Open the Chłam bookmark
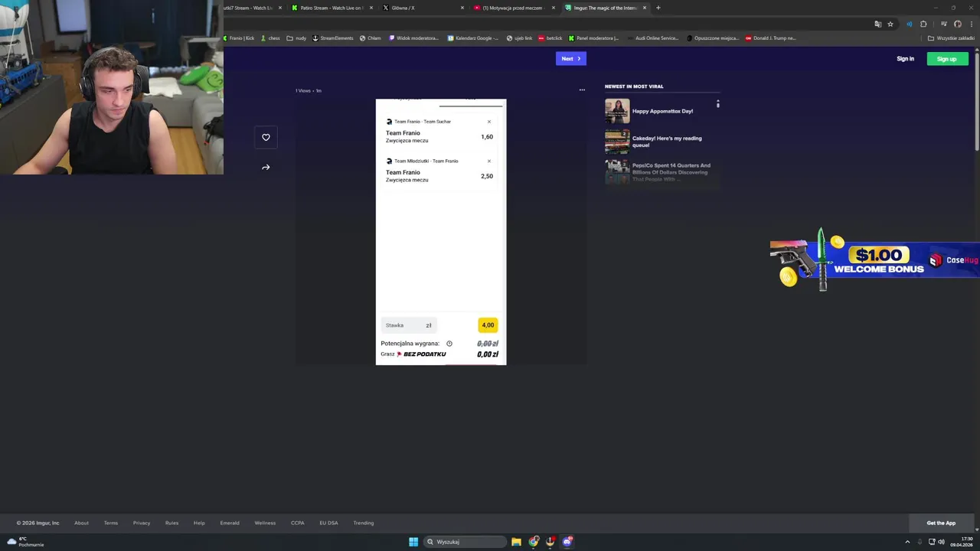This screenshot has height=551, width=980. [371, 37]
